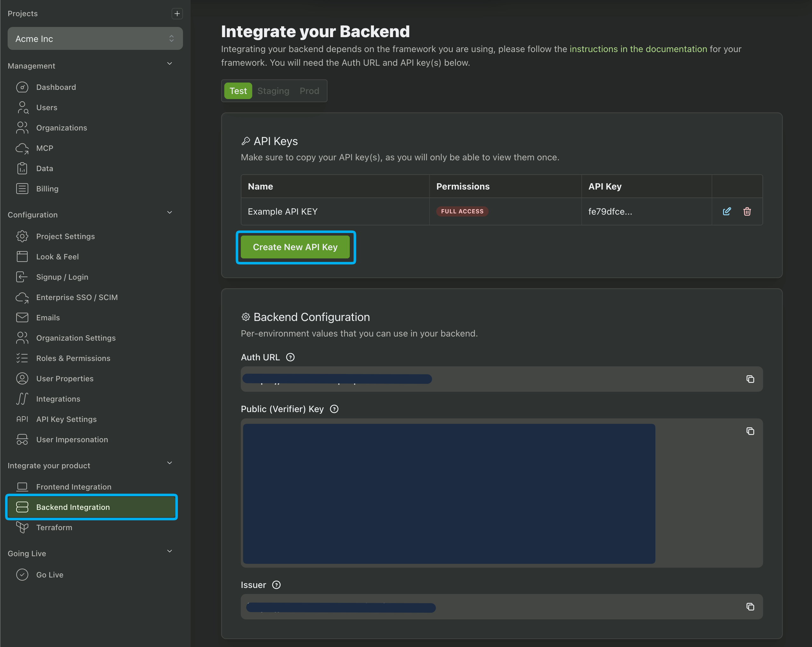Select the Test environment tab
Image resolution: width=812 pixels, height=647 pixels.
(x=238, y=91)
